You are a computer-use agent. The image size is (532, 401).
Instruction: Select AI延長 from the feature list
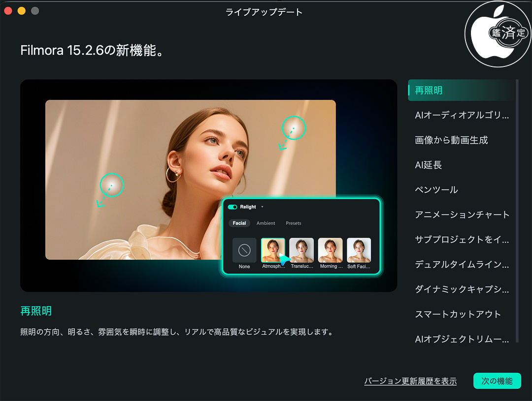[429, 165]
